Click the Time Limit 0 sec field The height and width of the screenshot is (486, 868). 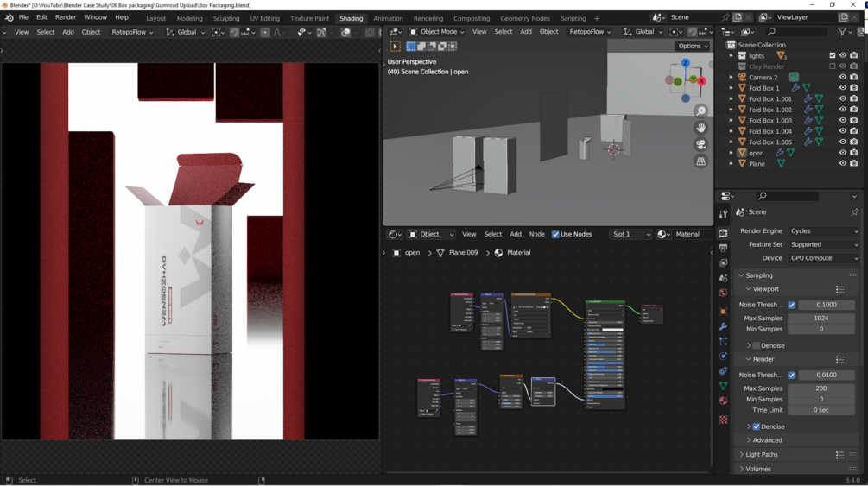821,410
